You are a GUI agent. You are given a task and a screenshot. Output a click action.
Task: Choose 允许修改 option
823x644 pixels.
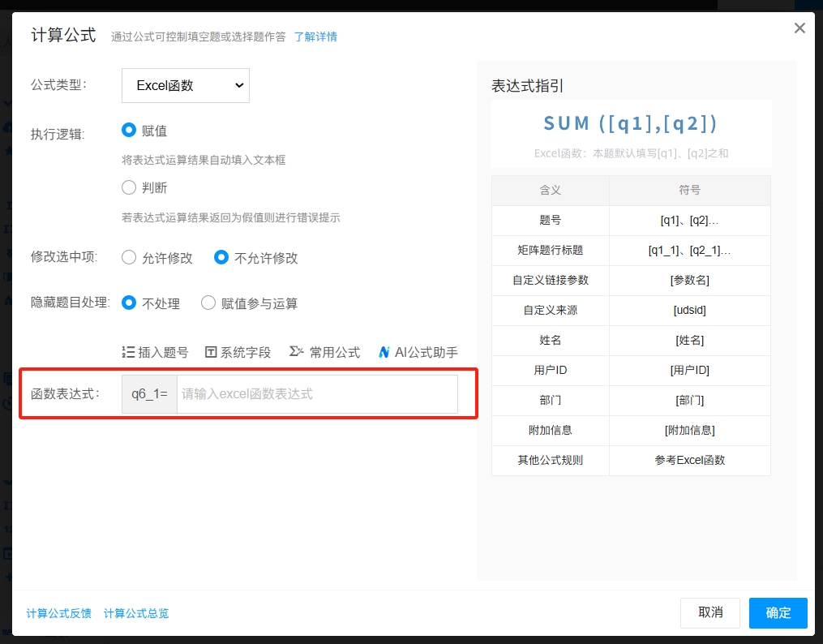point(129,258)
